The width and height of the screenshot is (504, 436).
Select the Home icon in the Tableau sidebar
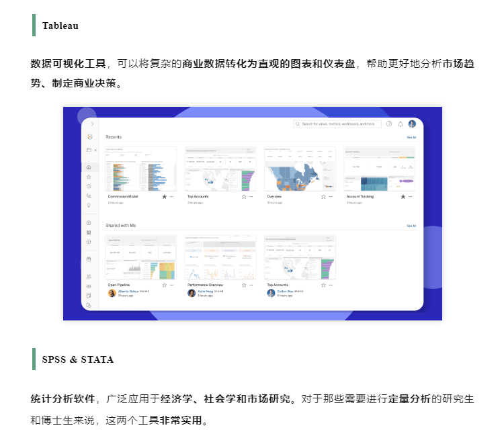[89, 167]
